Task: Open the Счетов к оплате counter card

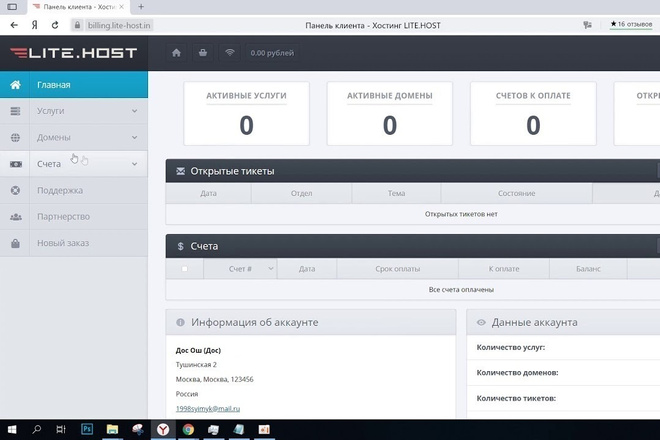Action: tap(533, 114)
